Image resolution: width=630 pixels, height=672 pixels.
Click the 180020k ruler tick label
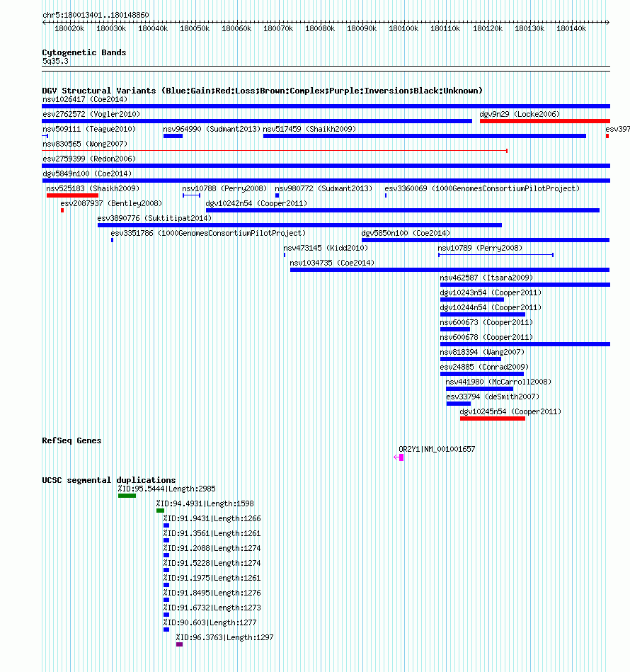[69, 29]
